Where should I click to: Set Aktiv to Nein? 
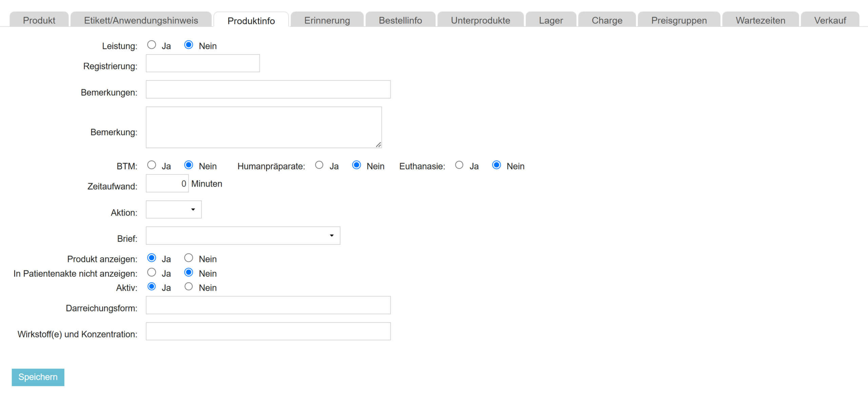[189, 287]
